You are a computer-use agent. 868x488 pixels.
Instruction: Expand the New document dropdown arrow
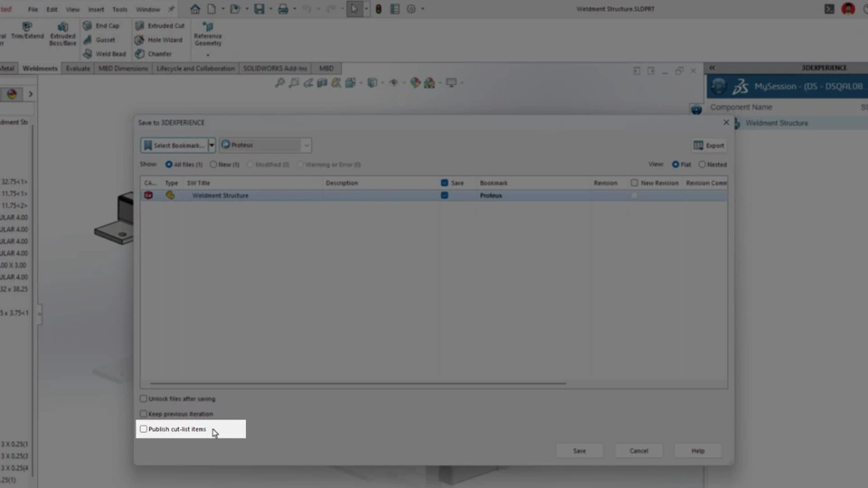click(222, 9)
